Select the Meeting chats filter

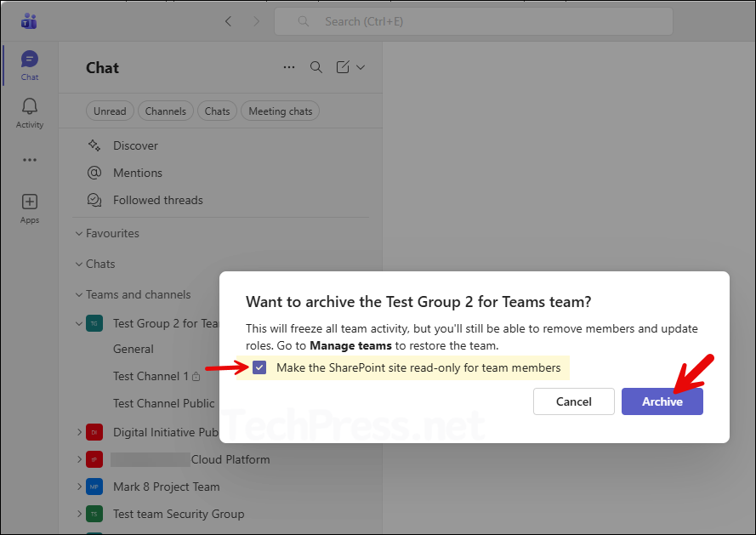click(x=279, y=111)
